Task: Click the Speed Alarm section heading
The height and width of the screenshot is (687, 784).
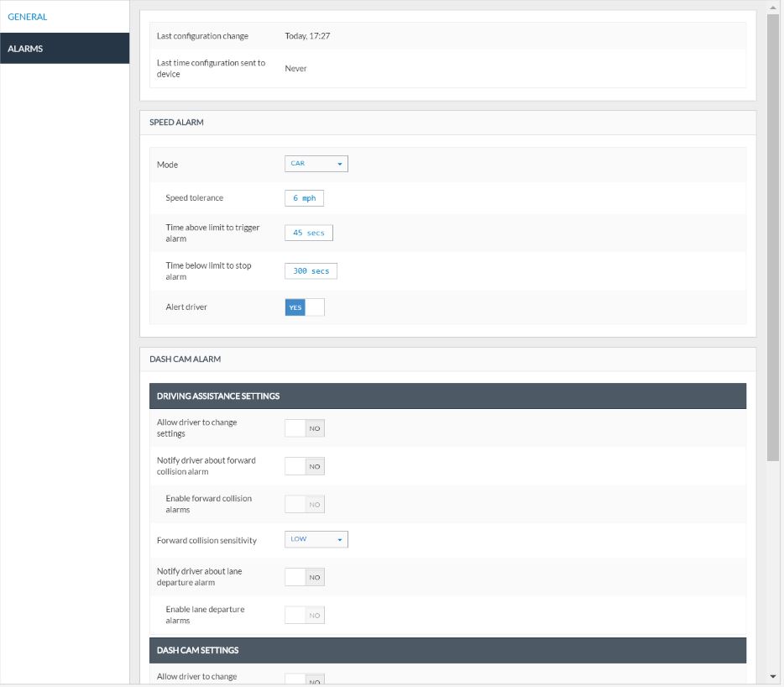Action: click(x=176, y=122)
